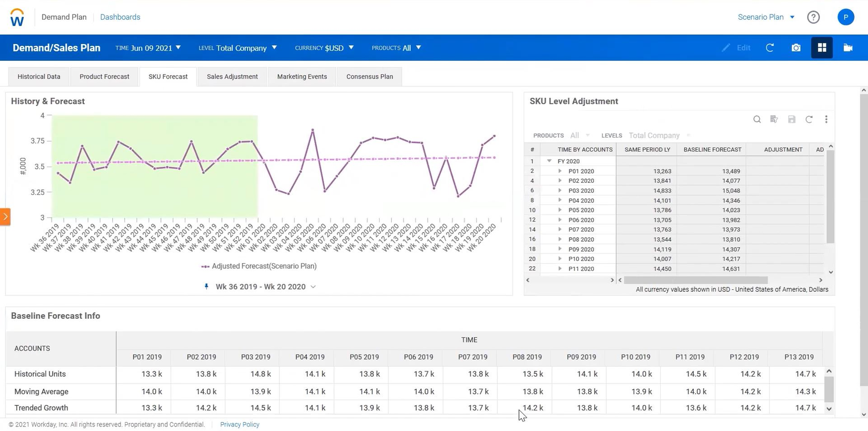Open the Sales Adjustment tab

(232, 76)
